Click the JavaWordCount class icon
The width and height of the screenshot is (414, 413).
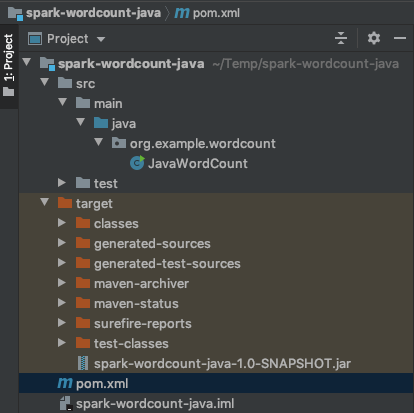point(137,163)
